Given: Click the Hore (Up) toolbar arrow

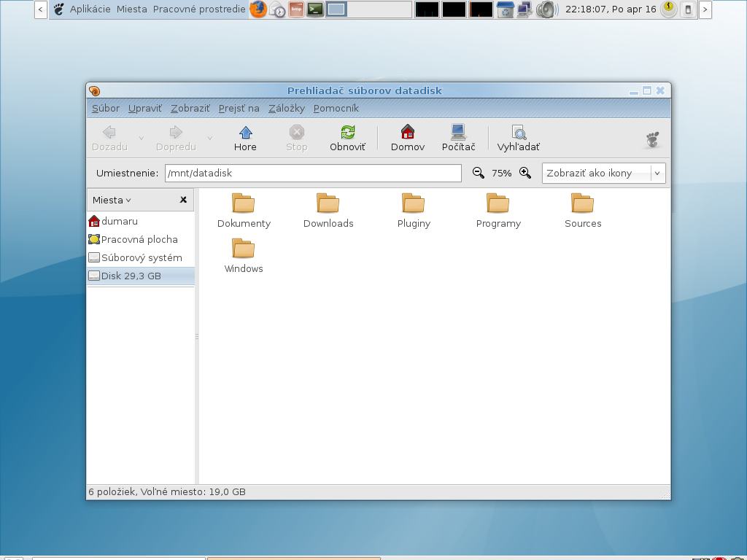Looking at the screenshot, I should coord(245,133).
